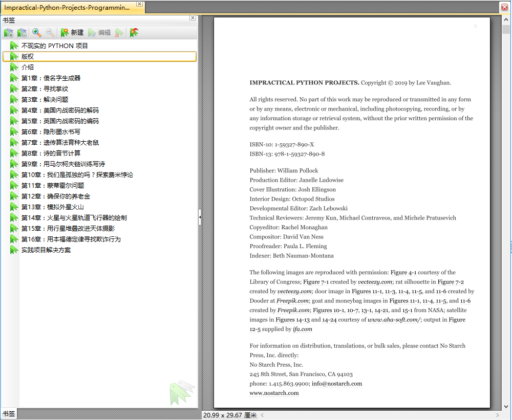Image resolution: width=512 pixels, height=420 pixels.
Task: Create a new bookmark with 新建
Action: coord(72,33)
